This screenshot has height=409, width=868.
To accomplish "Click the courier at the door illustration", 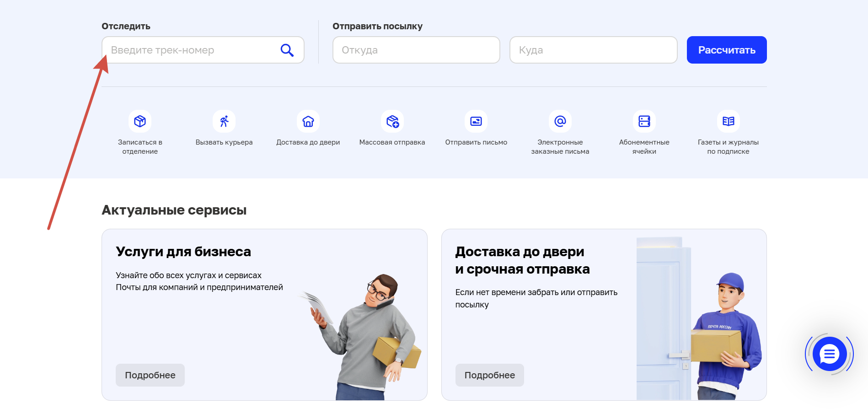I will coord(699,318).
